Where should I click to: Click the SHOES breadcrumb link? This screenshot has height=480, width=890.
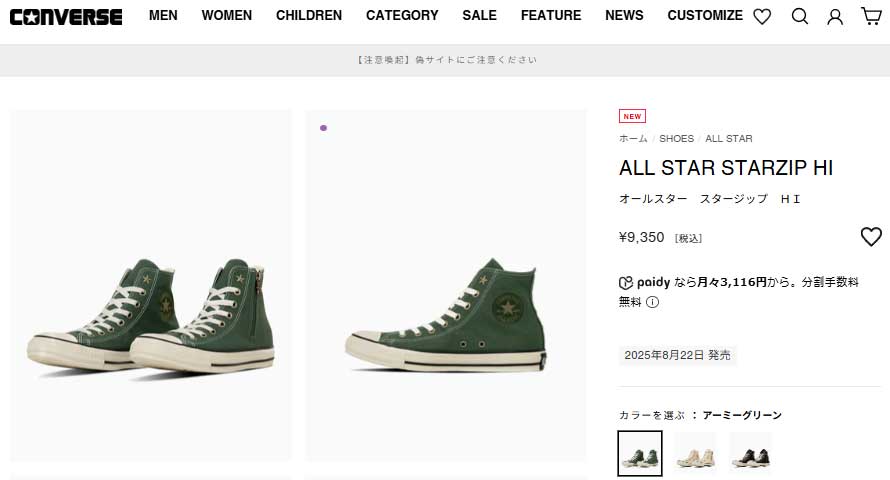tap(676, 139)
